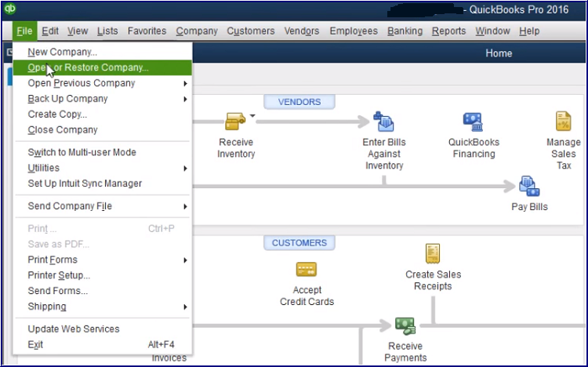Close the open File menu
Screen dimensions: 588x367
(x=24, y=31)
